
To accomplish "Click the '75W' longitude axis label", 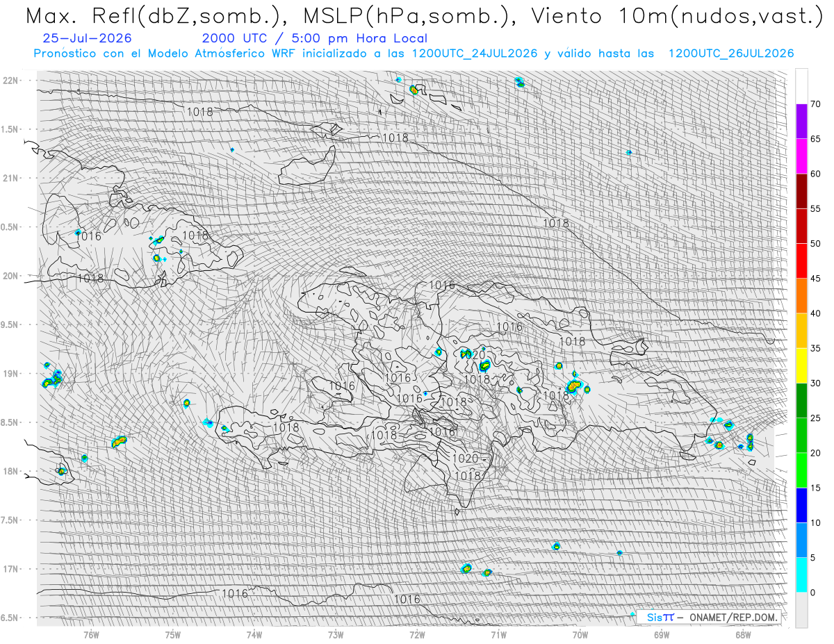I will (x=173, y=634).
